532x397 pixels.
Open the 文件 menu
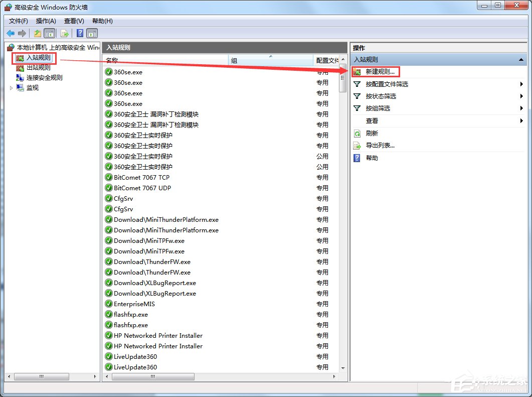(x=18, y=21)
